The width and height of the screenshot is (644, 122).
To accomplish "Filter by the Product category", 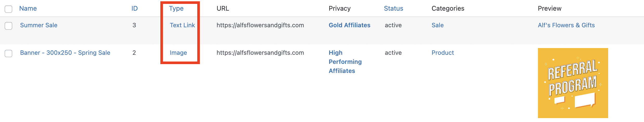I will click(x=443, y=53).
